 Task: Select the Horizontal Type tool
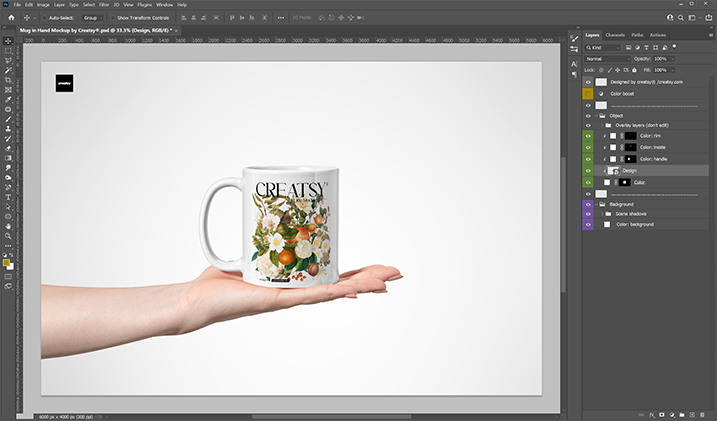click(x=8, y=197)
